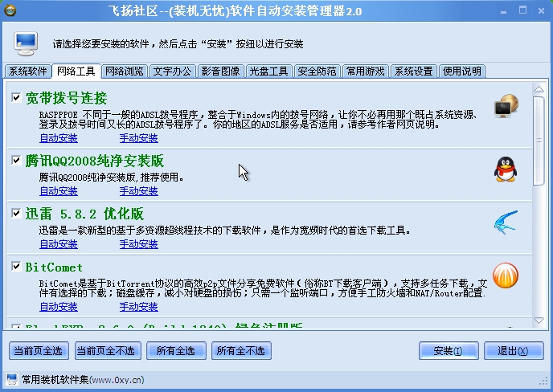Open the 网络浏览 tab
This screenshot has width=553, height=392.
click(x=125, y=71)
